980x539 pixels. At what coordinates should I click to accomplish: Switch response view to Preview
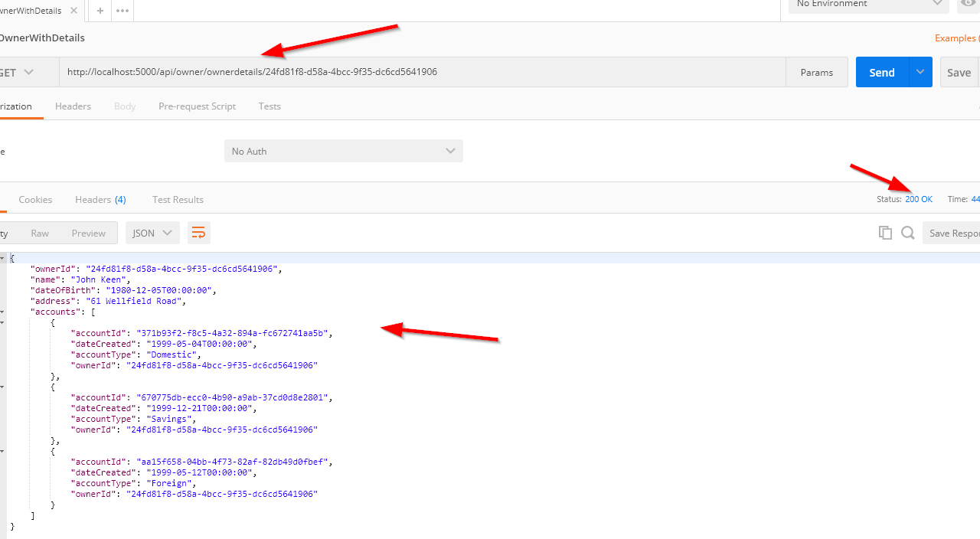[x=88, y=233]
